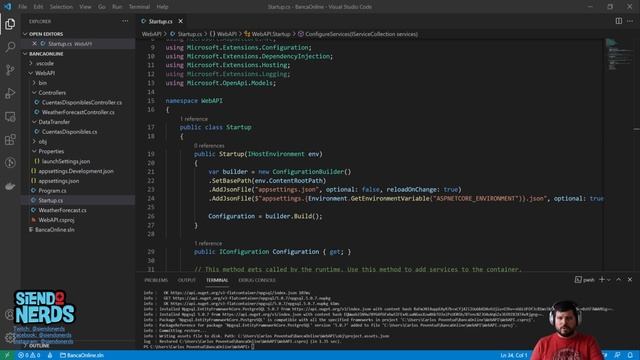
Task: Switch to the Debug Console tab
Action: point(257,280)
